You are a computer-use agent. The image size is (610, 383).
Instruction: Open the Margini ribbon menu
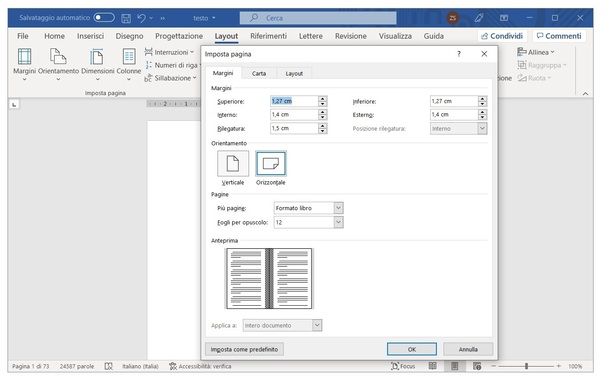(25, 63)
